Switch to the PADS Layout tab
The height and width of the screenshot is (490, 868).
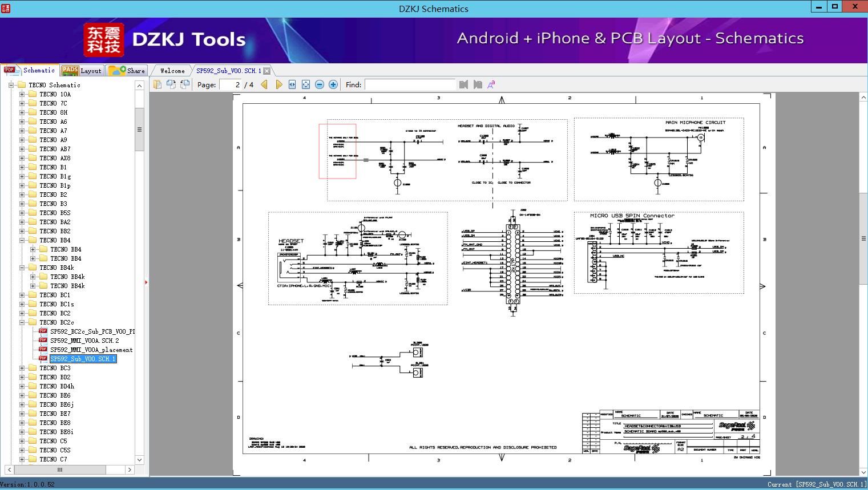[82, 71]
